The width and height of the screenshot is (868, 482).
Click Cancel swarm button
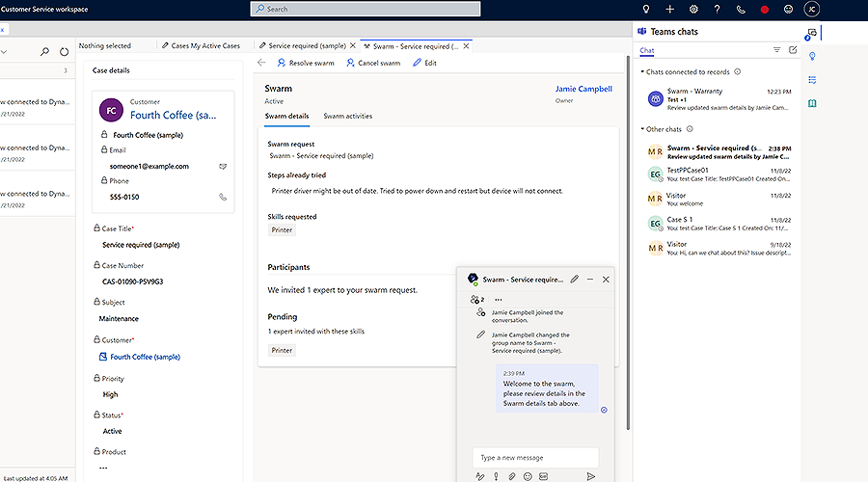373,63
